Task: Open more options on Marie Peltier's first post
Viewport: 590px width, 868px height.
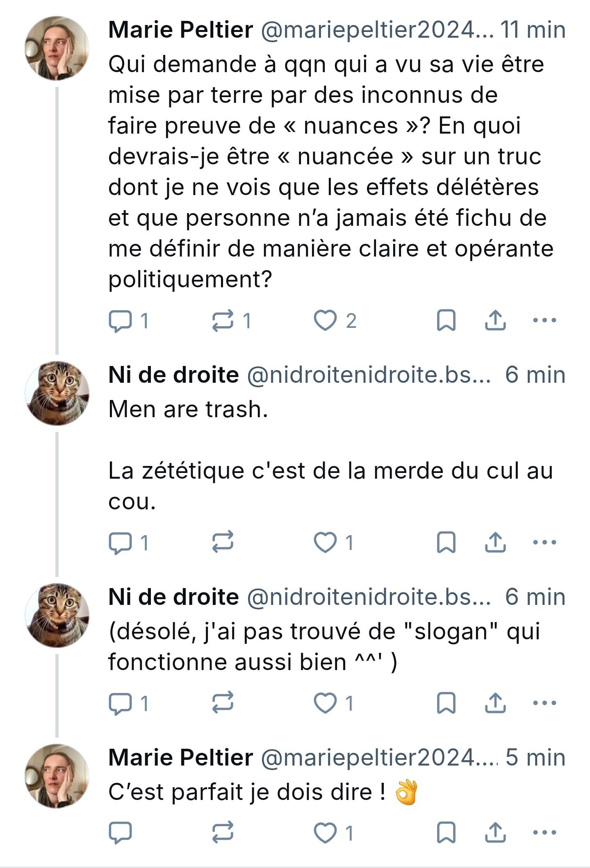Action: [544, 320]
